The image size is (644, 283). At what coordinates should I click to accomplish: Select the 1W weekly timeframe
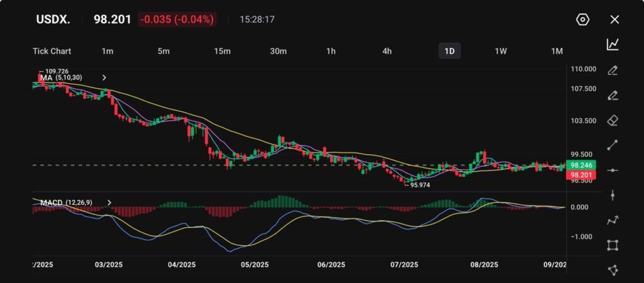tap(501, 51)
